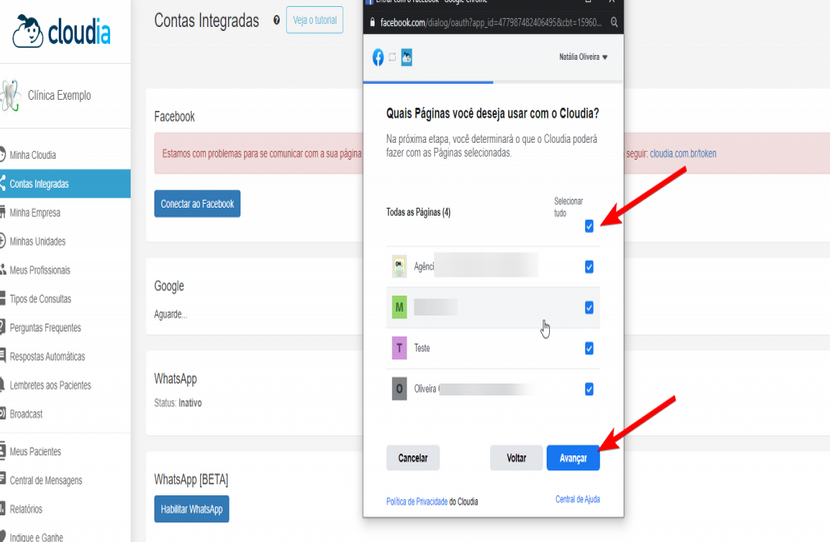Click the Avançar button

[x=573, y=458]
